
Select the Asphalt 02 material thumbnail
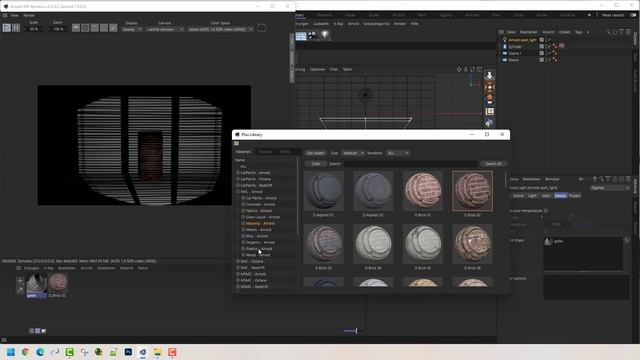click(x=373, y=191)
